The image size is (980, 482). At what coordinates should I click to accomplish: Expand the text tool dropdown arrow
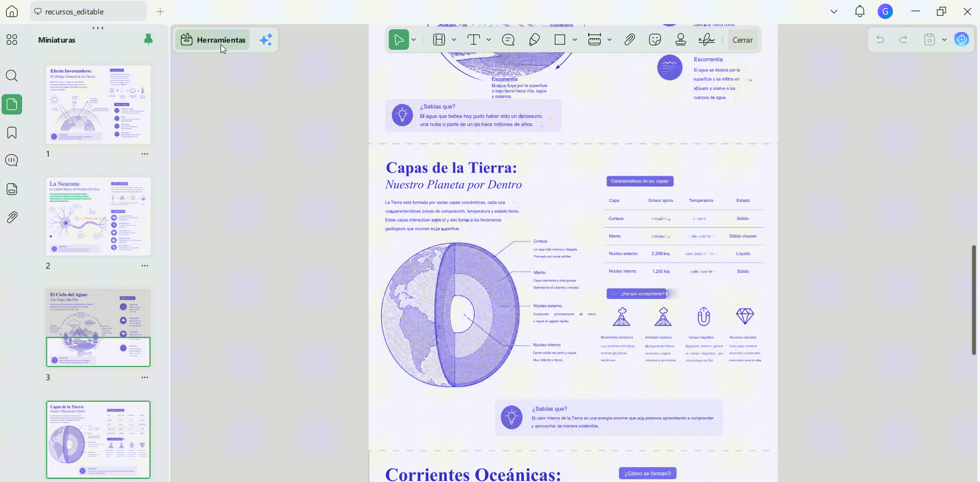tap(488, 40)
